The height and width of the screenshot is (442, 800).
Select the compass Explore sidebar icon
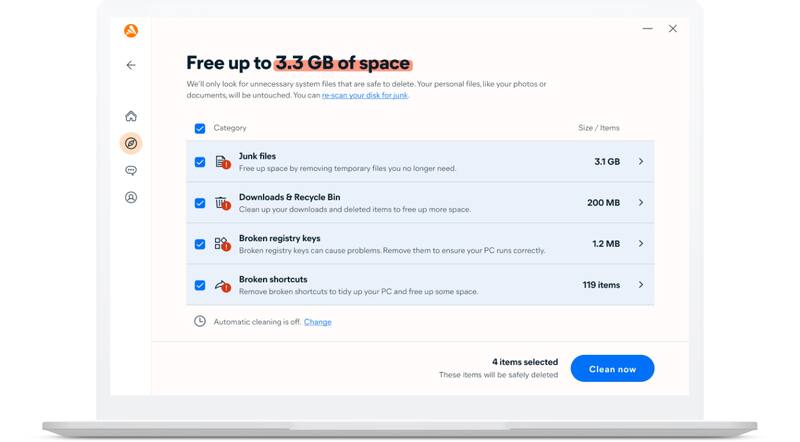pos(131,144)
